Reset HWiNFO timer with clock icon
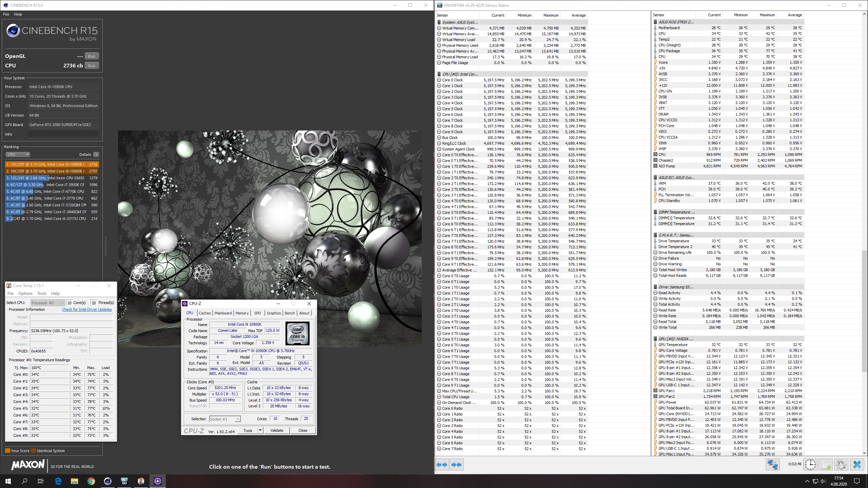Image resolution: width=868 pixels, height=488 pixels. point(810,464)
